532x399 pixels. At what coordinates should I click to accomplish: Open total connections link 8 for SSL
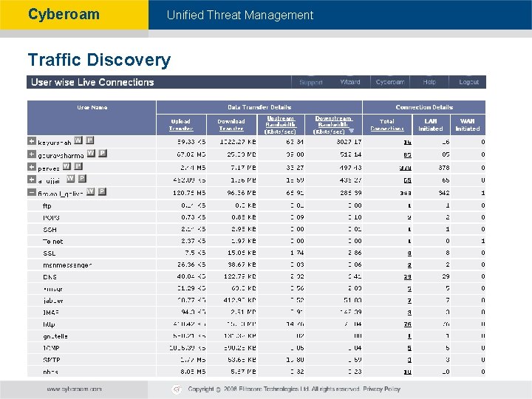click(409, 253)
